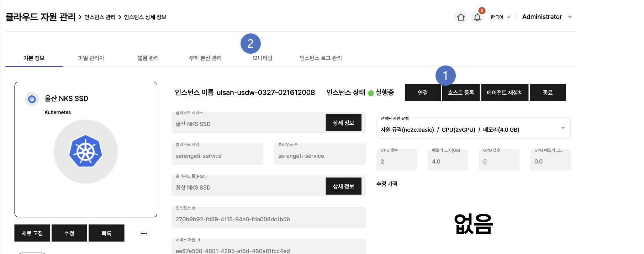Click the 인스턴스 관리 breadcrumb link
This screenshot has width=644, height=254.
tap(100, 17)
